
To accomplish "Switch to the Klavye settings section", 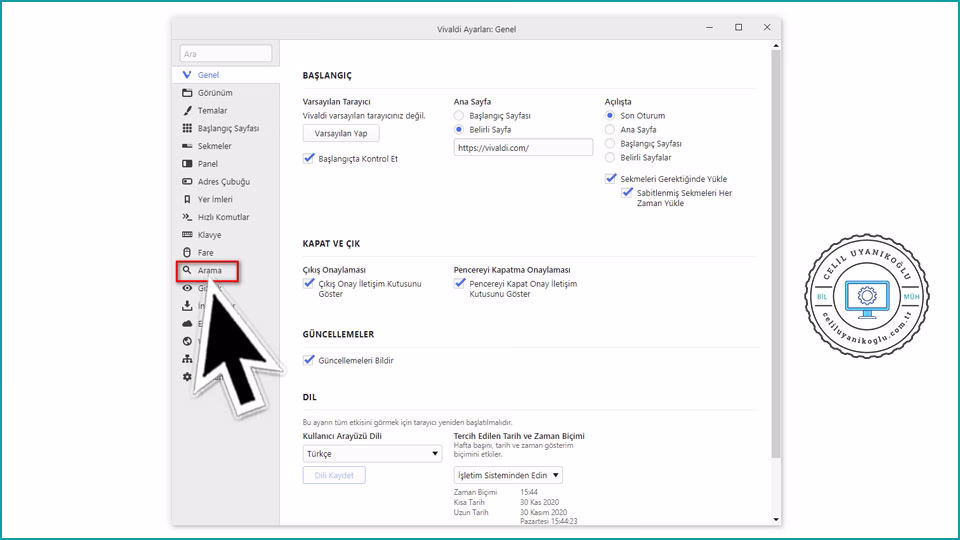I will (x=209, y=235).
